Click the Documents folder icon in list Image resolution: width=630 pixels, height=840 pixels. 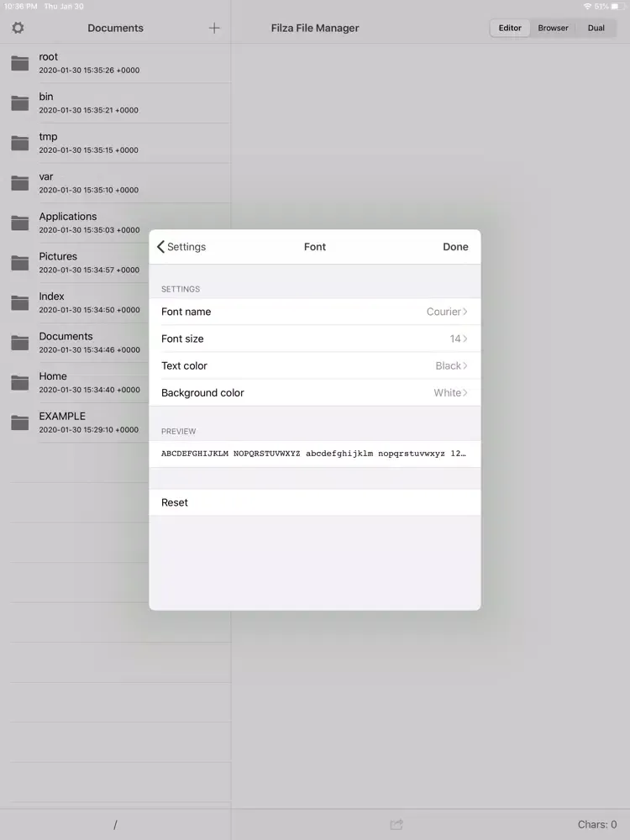pos(20,343)
